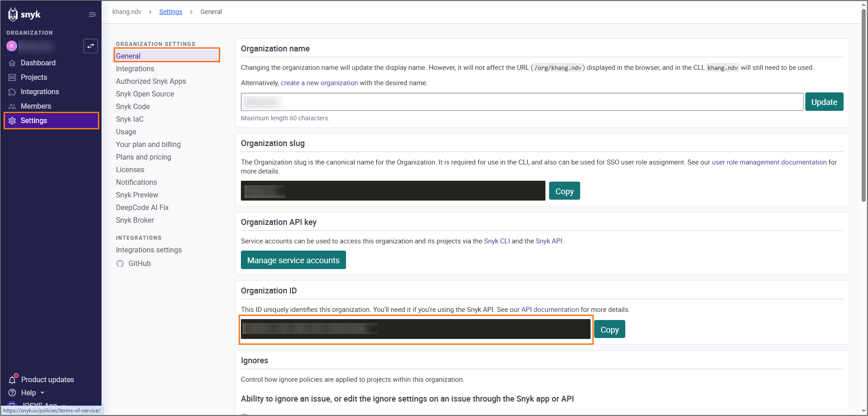Open Projects in the sidebar
The image size is (868, 416).
pyautogui.click(x=34, y=78)
